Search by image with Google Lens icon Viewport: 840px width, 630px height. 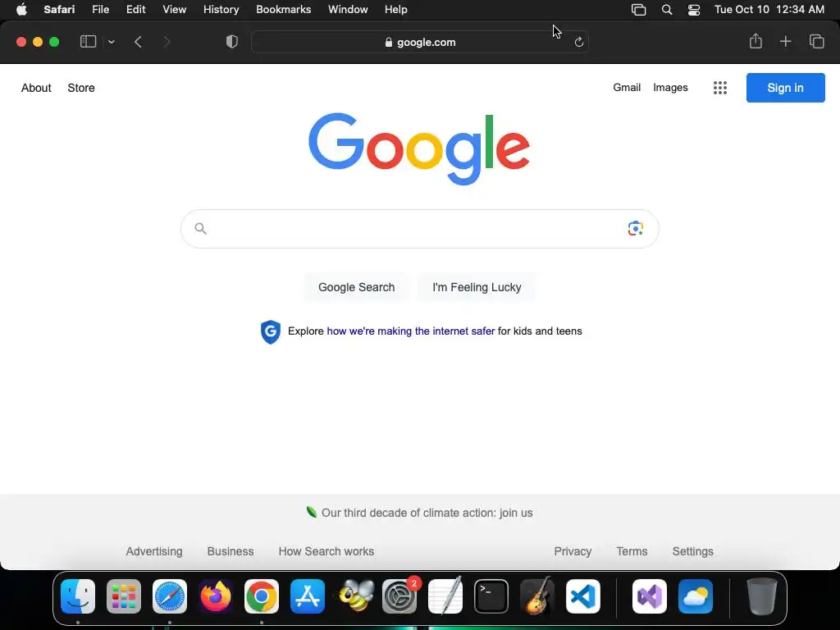(x=636, y=228)
